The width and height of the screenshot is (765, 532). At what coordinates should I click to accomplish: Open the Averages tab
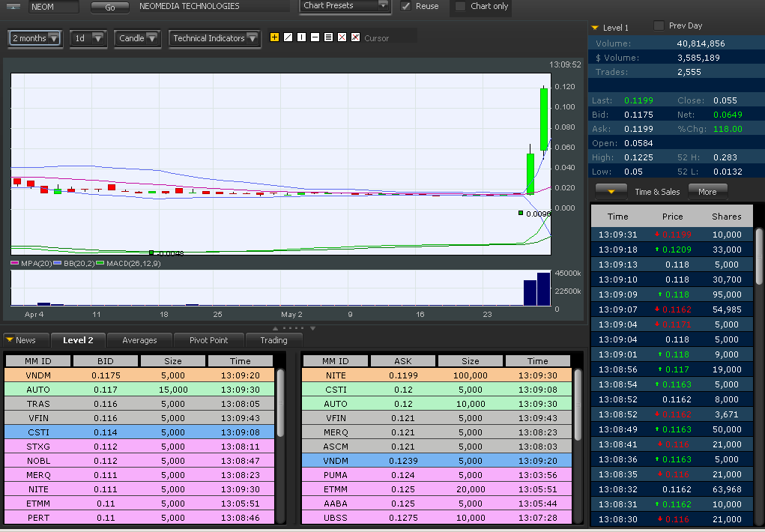[139, 340]
